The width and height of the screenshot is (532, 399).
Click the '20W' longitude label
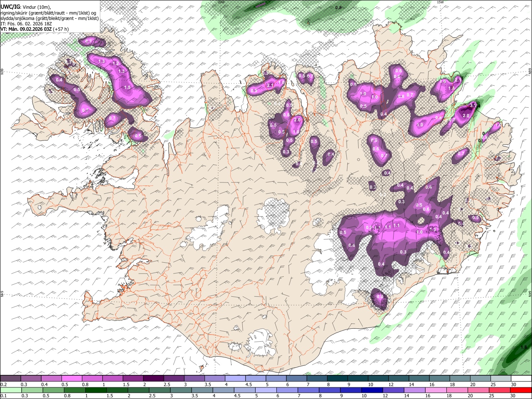click(x=222, y=2)
